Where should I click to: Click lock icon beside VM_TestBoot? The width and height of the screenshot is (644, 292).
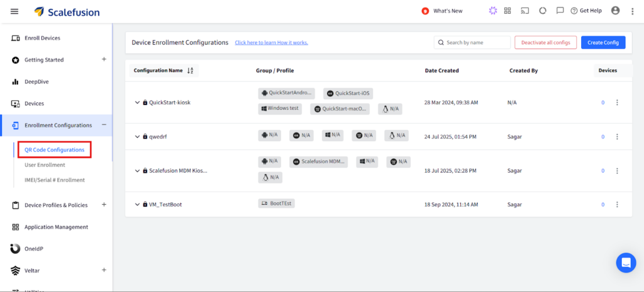(x=145, y=204)
